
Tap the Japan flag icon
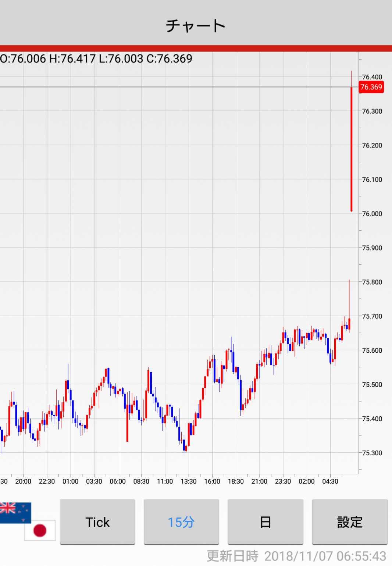(40, 530)
